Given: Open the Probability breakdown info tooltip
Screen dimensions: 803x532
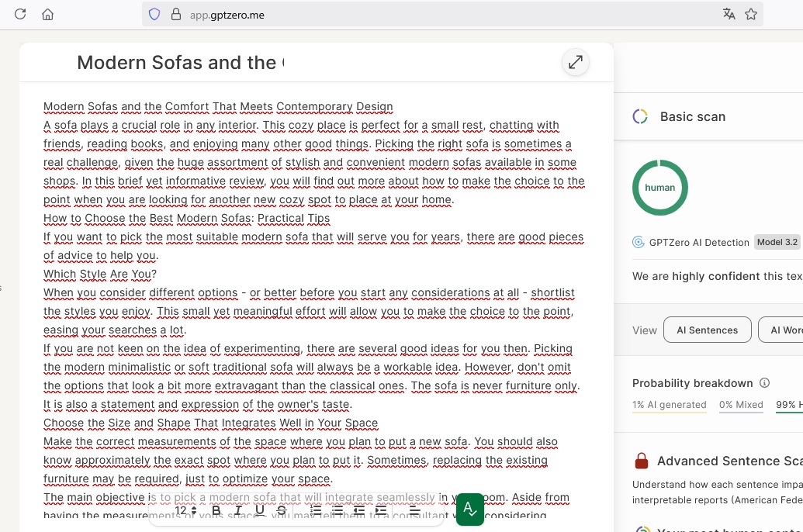Looking at the screenshot, I should pos(764,383).
